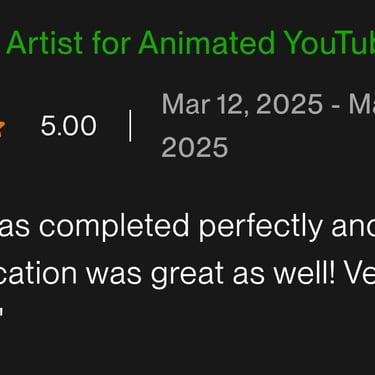
Task: Click the word "for" in the green heading
Action: tap(111, 43)
